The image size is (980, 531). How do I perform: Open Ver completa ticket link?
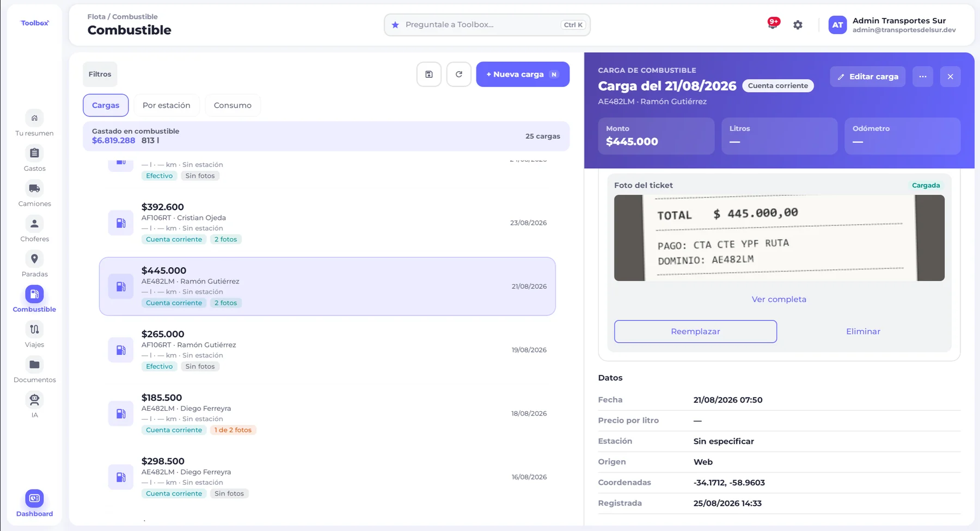tap(779, 299)
